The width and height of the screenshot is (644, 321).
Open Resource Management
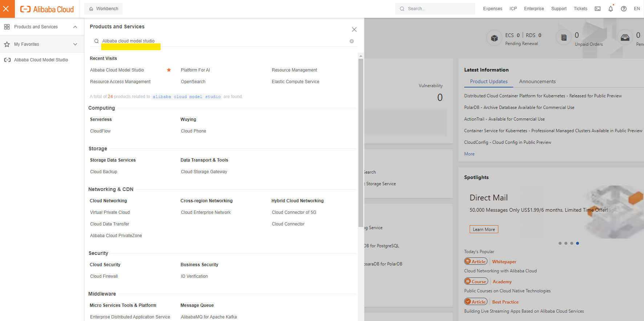(x=295, y=70)
